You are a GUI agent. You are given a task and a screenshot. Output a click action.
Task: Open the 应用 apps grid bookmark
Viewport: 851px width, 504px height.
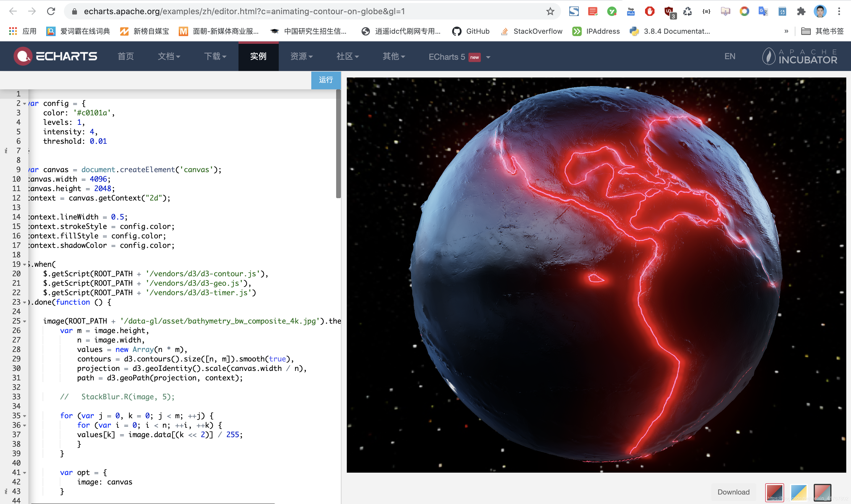point(22,31)
